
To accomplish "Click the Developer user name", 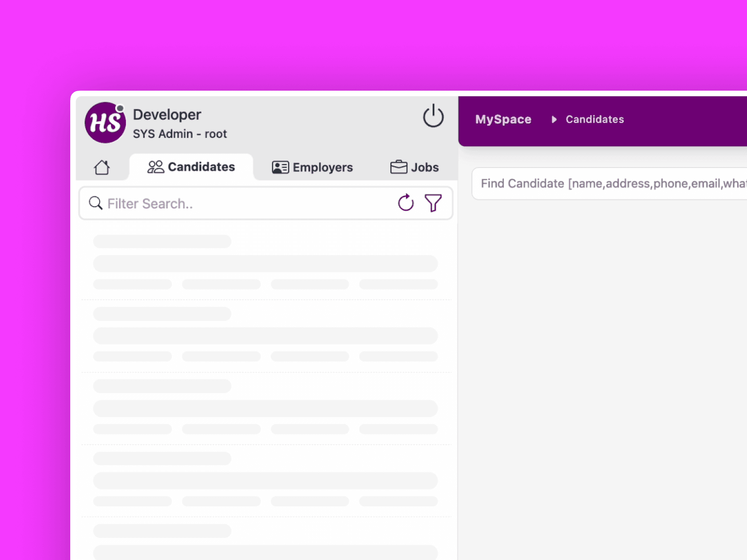I will click(167, 115).
